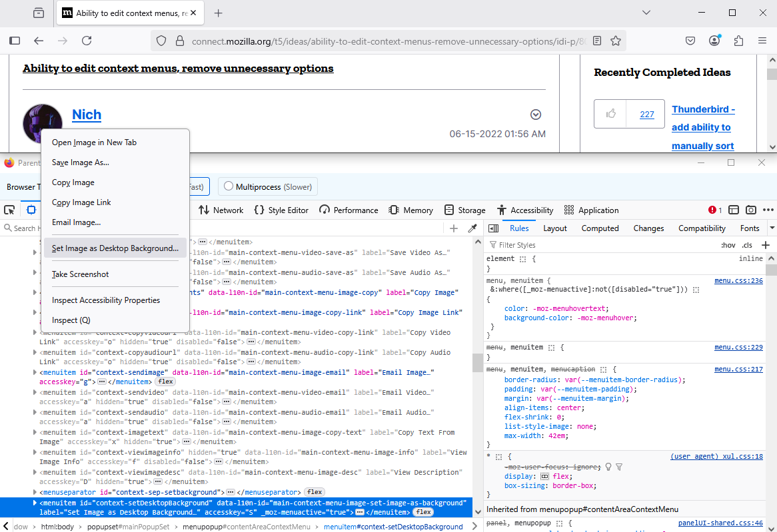Add a new CSS rule with plus icon
This screenshot has width=777, height=532.
pos(766,245)
